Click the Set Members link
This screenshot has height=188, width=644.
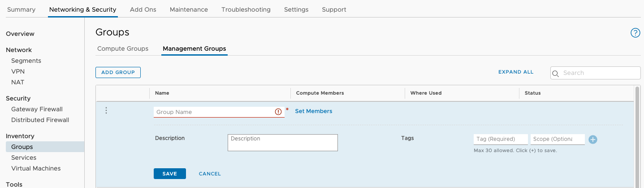[x=313, y=111]
